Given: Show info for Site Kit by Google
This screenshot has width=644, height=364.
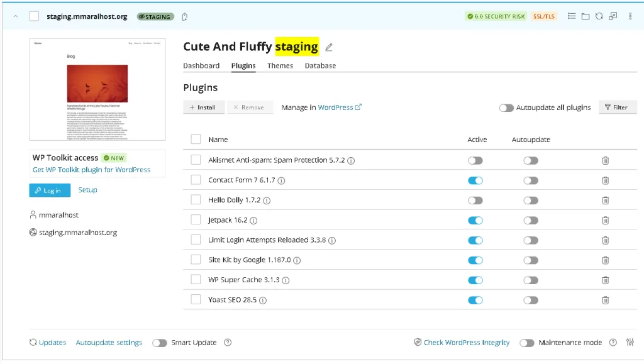Looking at the screenshot, I should (x=297, y=261).
